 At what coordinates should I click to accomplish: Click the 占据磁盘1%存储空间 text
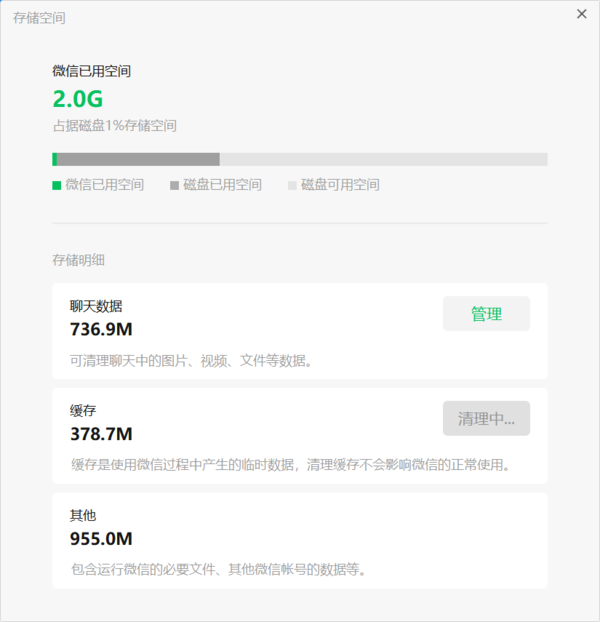click(114, 126)
